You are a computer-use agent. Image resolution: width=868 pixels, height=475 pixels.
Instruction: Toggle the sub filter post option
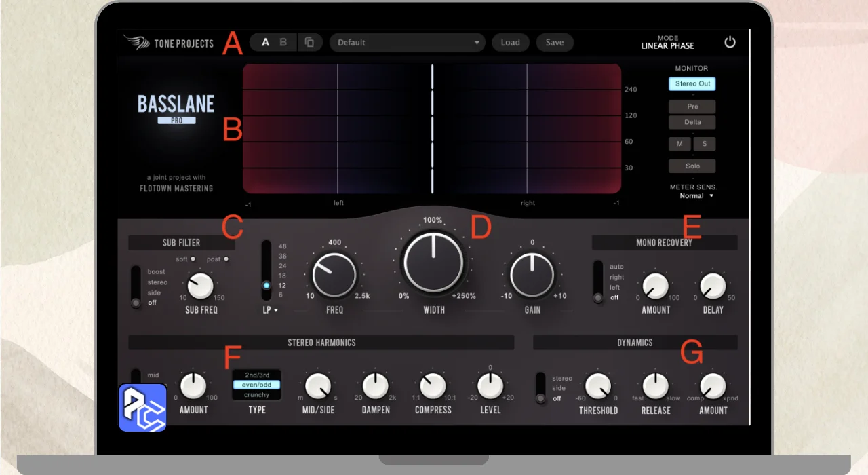pos(226,259)
